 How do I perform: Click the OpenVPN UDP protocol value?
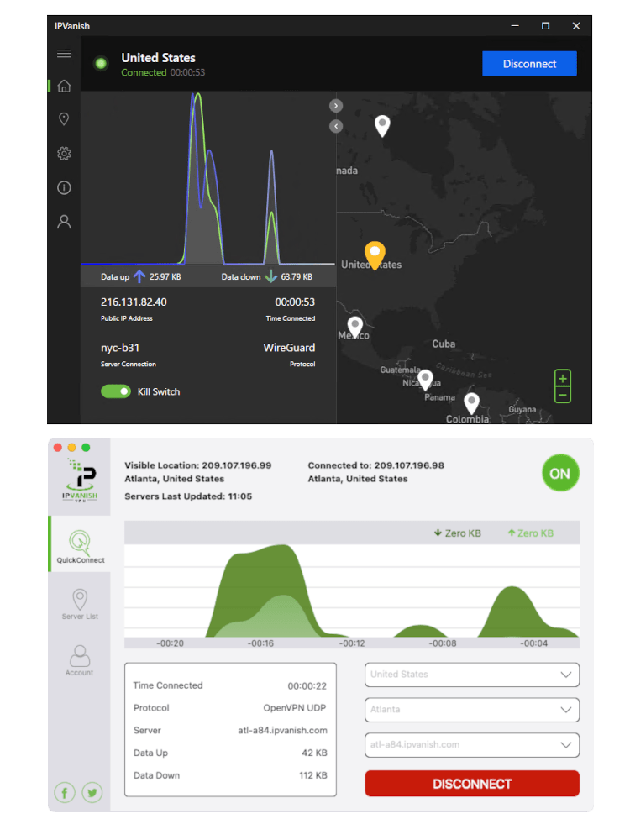click(295, 707)
